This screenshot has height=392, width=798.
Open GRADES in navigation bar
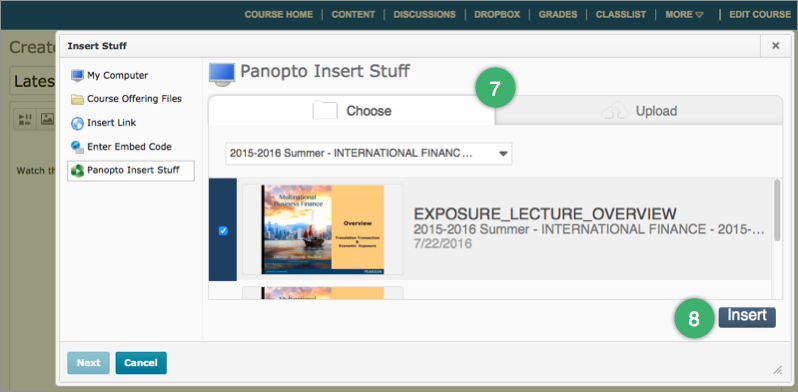point(558,15)
